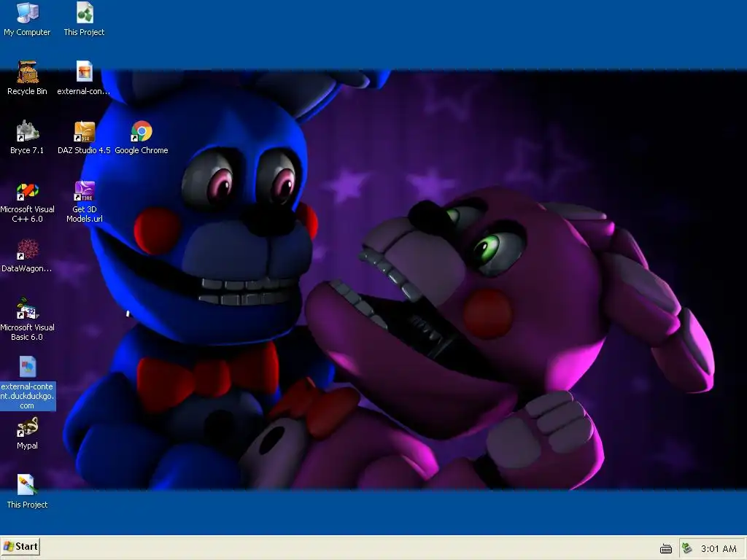Image resolution: width=747 pixels, height=560 pixels.
Task: Launch the Mypal browser shortcut
Action: point(27,433)
